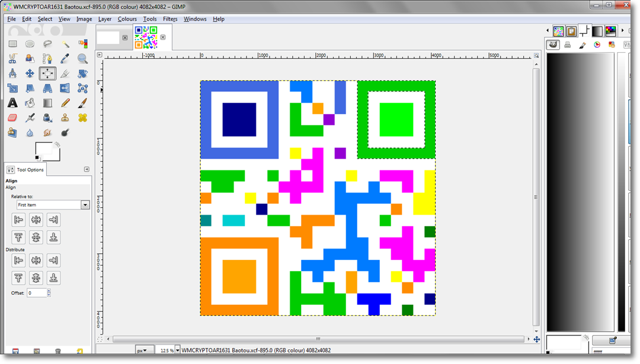Switch to the colorful QR code image tab
640x364 pixels.
coord(146,37)
